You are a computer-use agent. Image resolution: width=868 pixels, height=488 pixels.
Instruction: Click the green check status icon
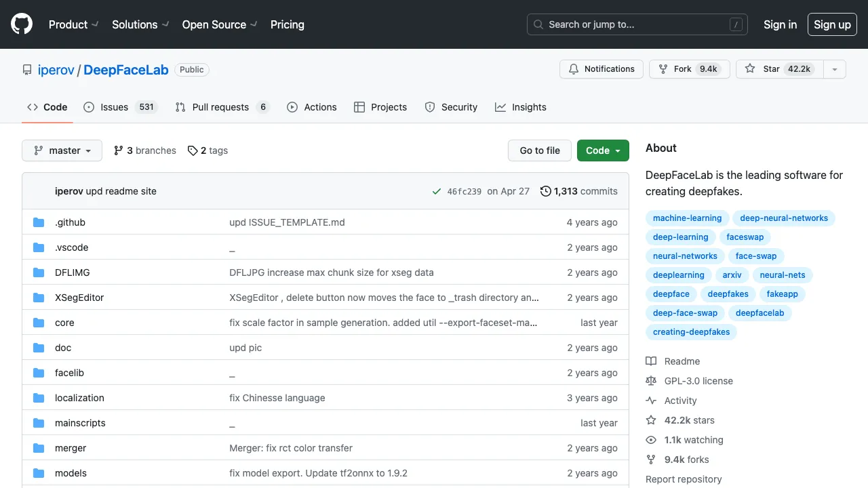click(437, 191)
